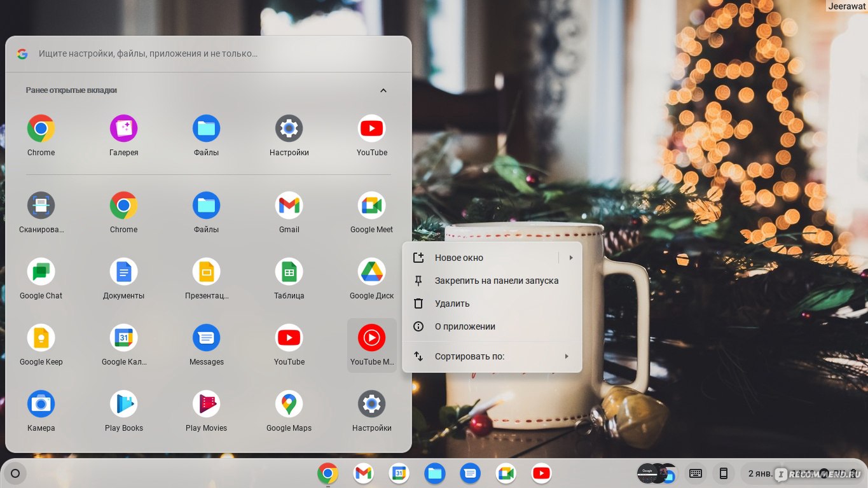Screen dimensions: 868x488
Task: Open Файлы in the recently opened row
Action: tap(207, 129)
